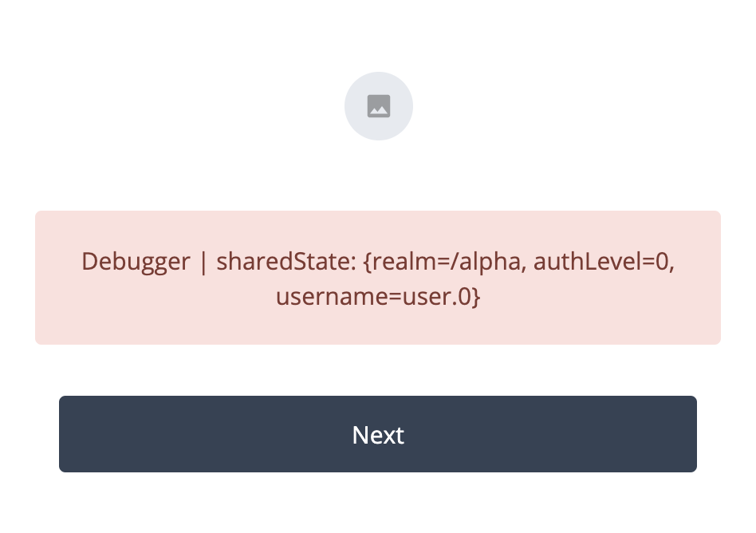756x533 pixels.
Task: Click the closing curly brace after user.0
Action: (x=476, y=297)
